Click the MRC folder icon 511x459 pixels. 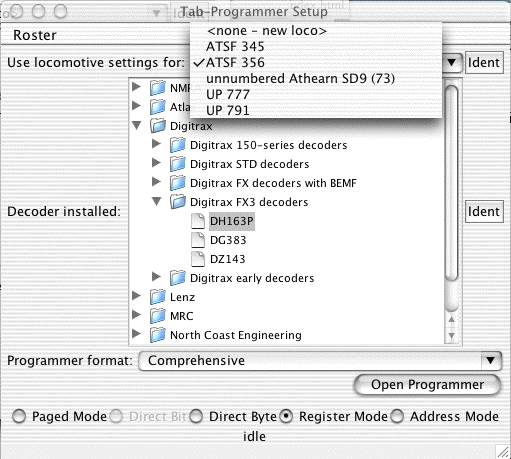point(158,316)
